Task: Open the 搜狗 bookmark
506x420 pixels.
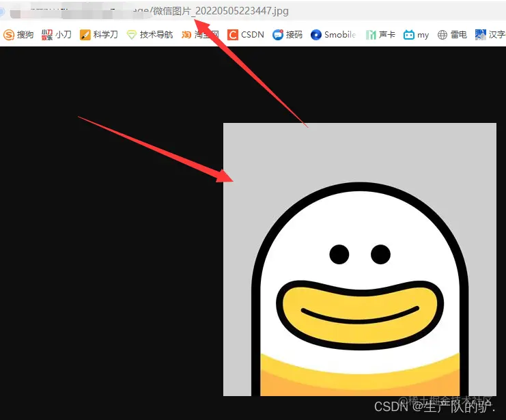Action: click(18, 35)
